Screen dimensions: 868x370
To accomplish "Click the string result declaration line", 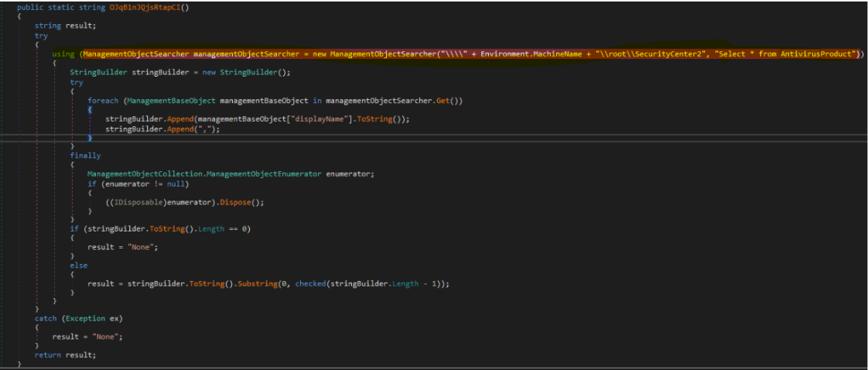I will [x=65, y=26].
